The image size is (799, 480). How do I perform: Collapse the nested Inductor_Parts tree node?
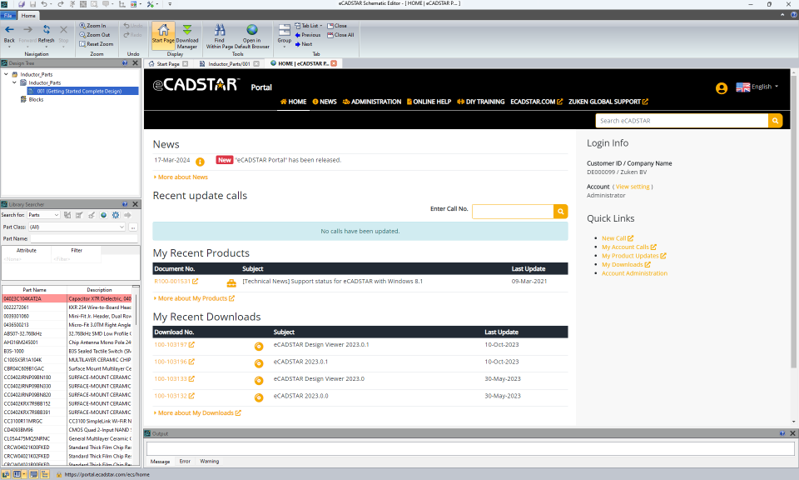coord(15,83)
